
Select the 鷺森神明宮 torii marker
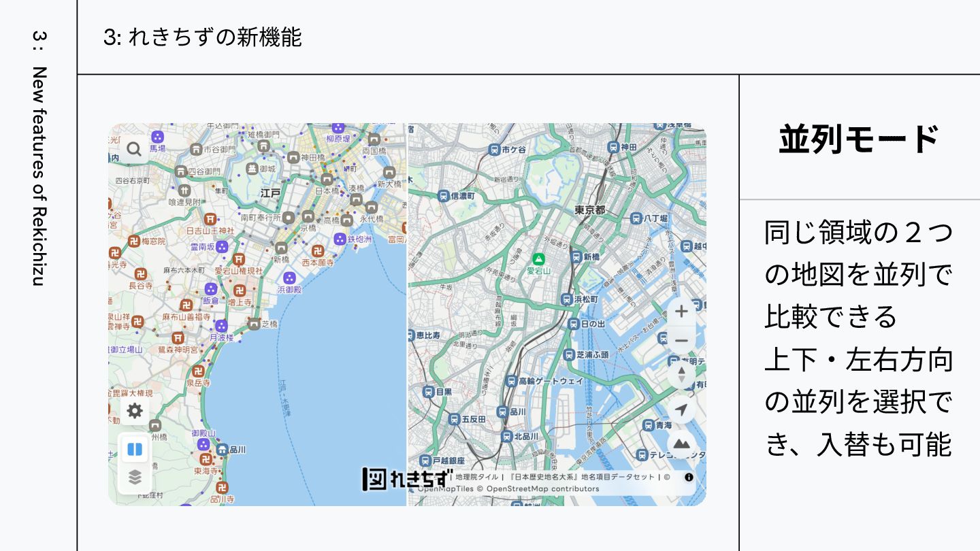coord(178,337)
